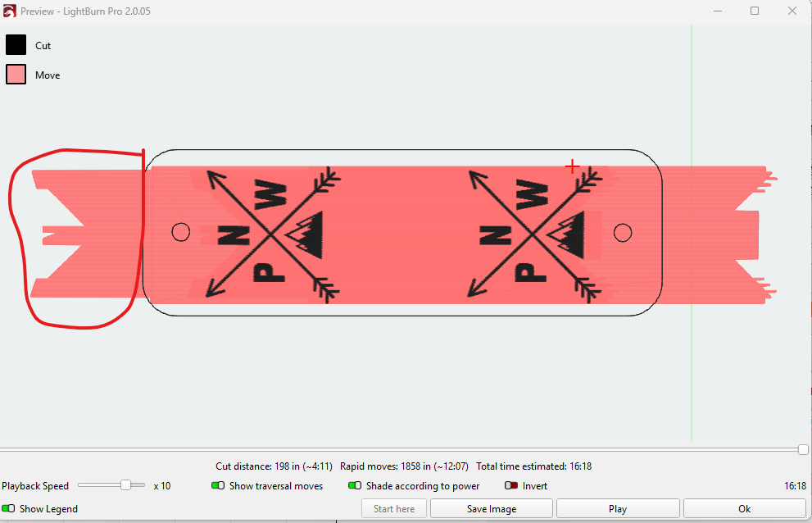Adjust the Playback Speed slider handle
Screen dimensions: 812x523
(x=125, y=485)
